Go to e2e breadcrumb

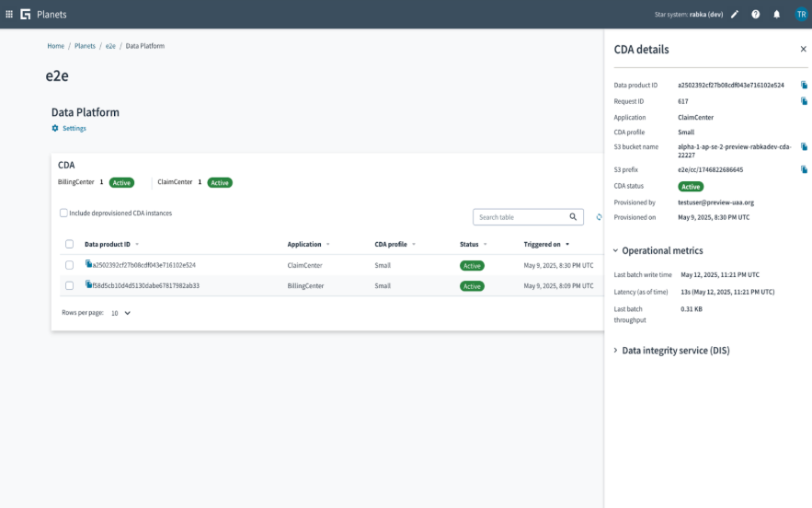[110, 46]
